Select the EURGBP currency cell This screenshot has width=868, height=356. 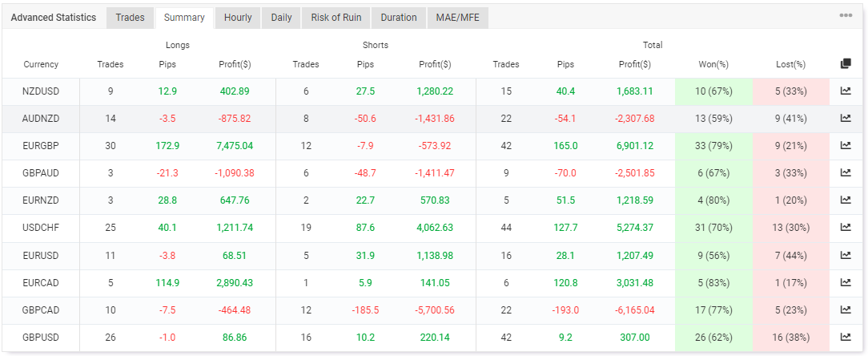pyautogui.click(x=41, y=146)
